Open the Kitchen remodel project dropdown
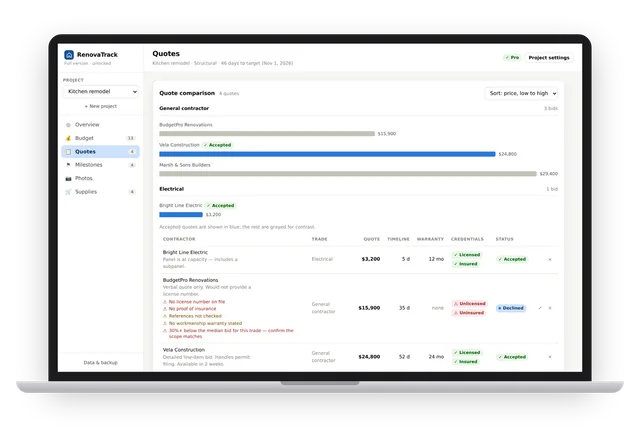 (101, 92)
